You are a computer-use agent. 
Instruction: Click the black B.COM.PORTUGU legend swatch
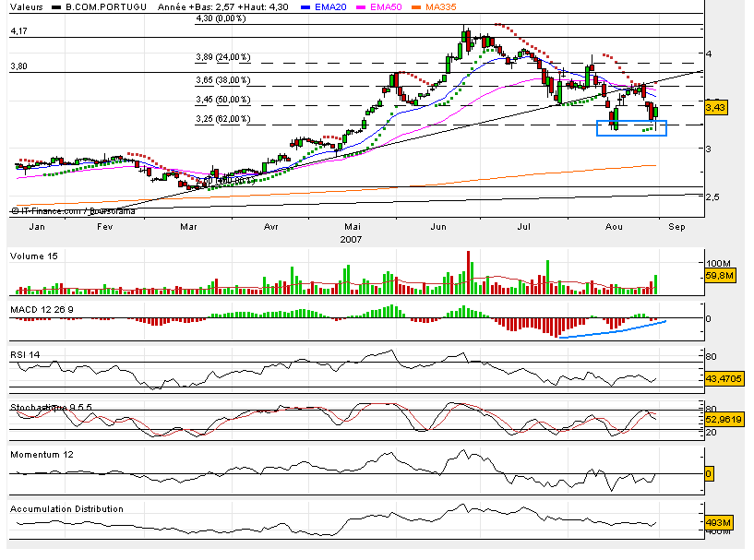pos(56,7)
